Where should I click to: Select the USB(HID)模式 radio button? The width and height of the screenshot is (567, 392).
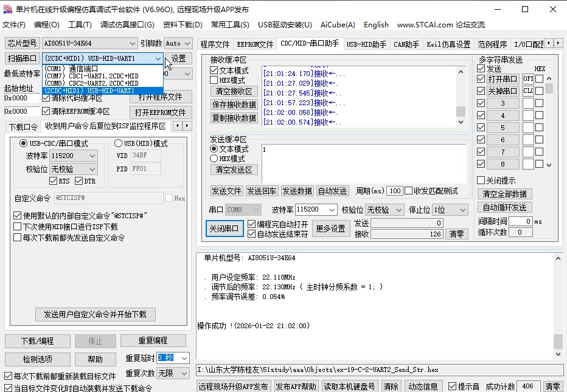119,143
